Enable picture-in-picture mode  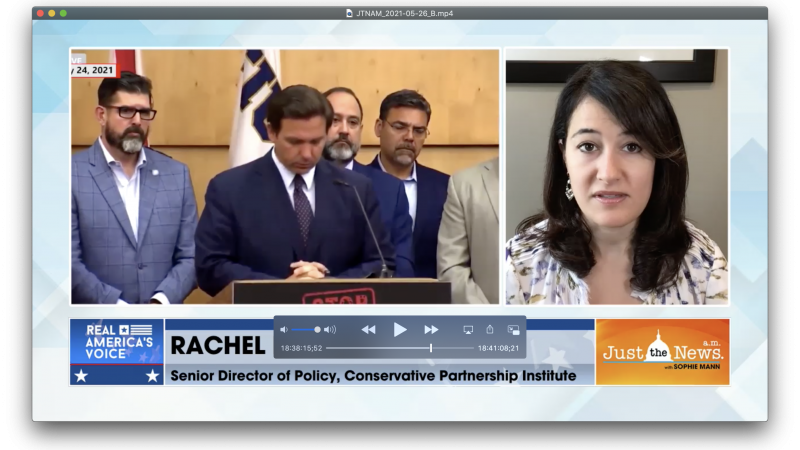[513, 329]
